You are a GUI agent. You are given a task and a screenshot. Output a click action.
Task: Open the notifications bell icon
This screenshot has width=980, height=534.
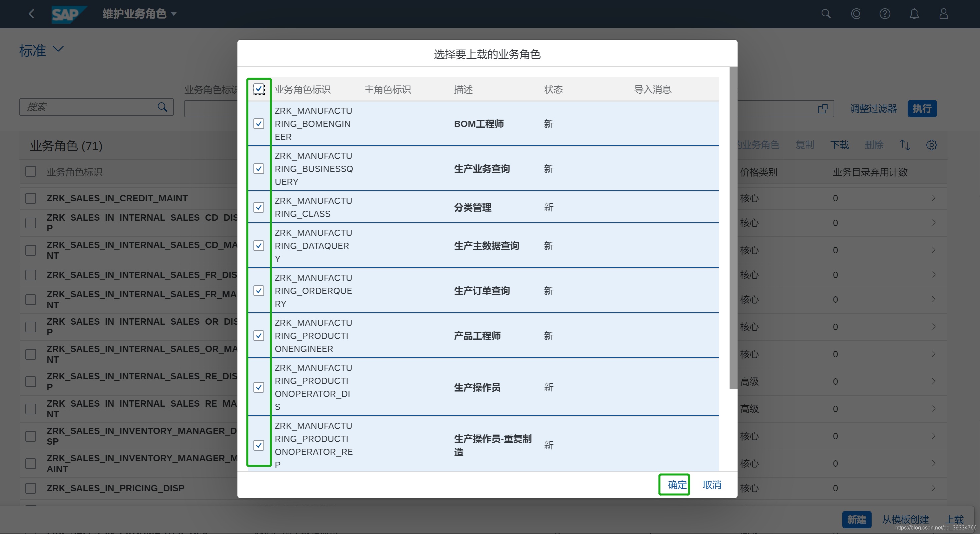coord(914,14)
